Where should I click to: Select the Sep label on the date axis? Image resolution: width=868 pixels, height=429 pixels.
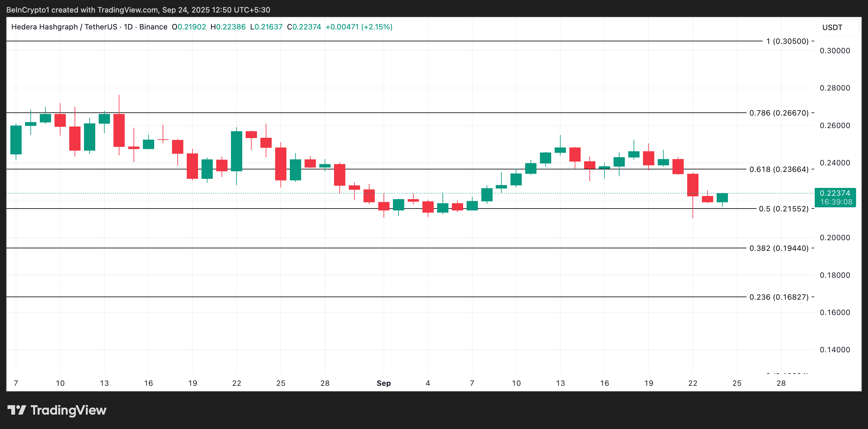pyautogui.click(x=384, y=383)
